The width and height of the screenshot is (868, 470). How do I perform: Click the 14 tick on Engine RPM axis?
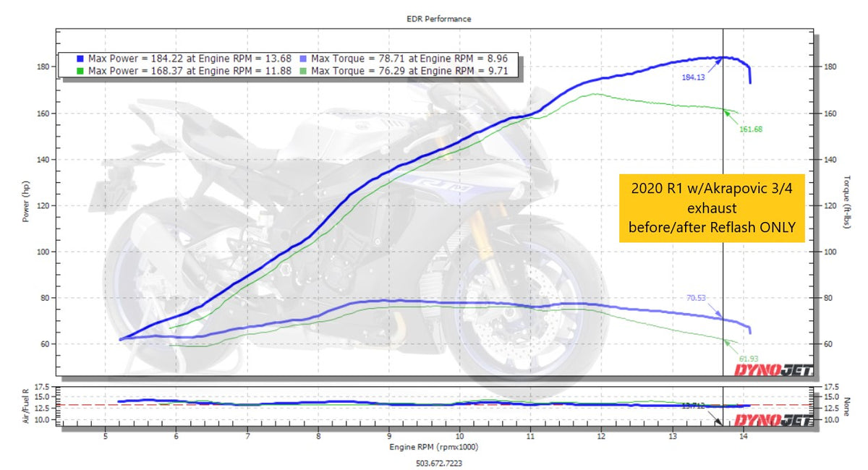point(744,436)
